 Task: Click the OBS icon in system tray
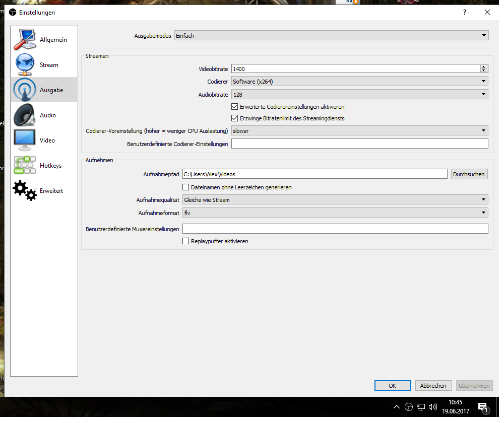(x=409, y=407)
